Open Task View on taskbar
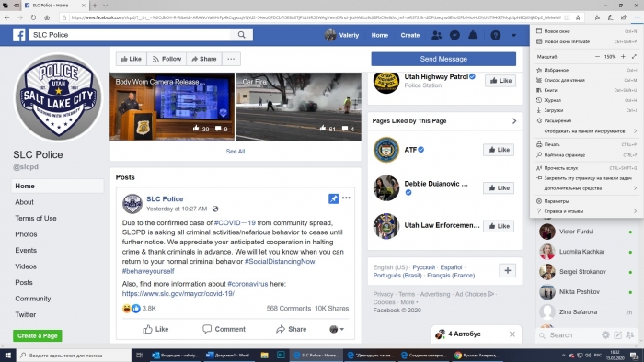The height and width of the screenshot is (362, 644). point(139,356)
